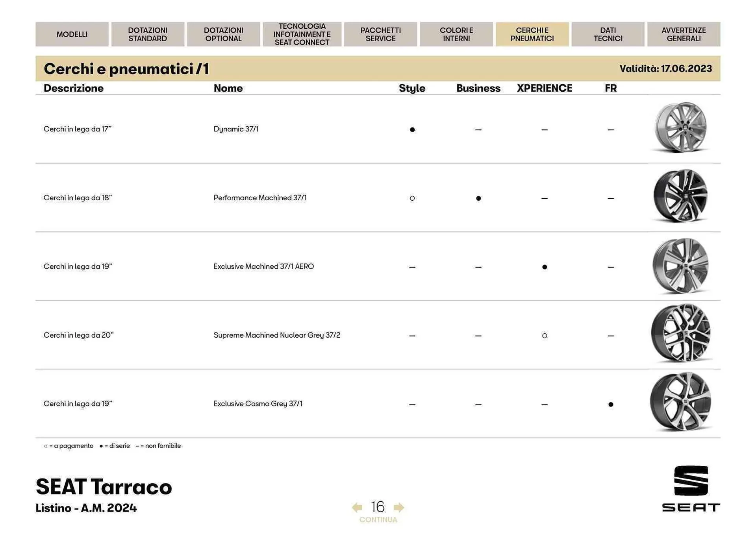
Task: Click the FR column header
Action: pos(611,88)
